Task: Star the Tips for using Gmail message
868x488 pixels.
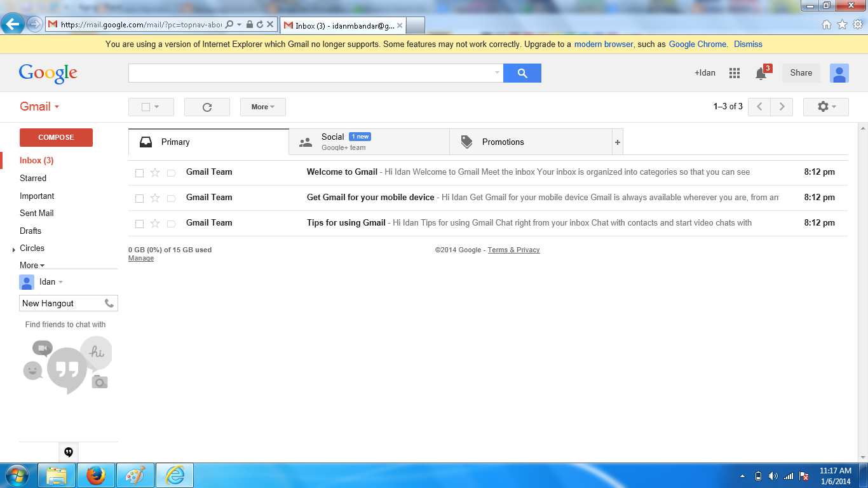Action: tap(155, 223)
